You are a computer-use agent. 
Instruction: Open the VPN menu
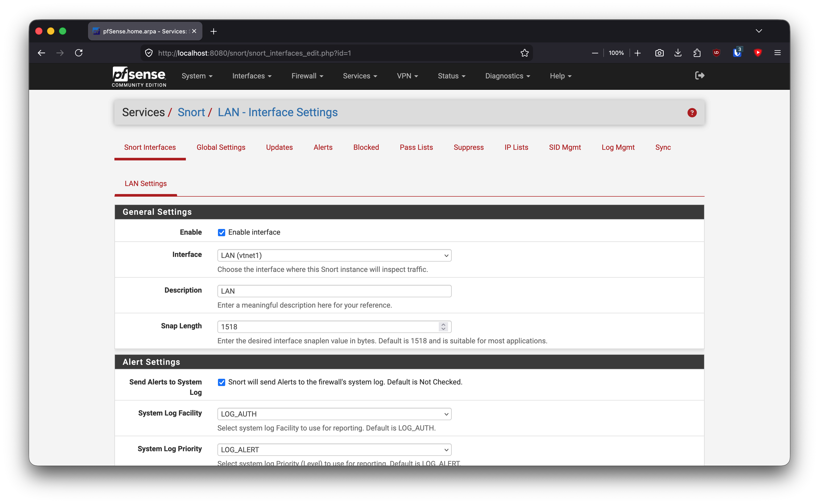(407, 76)
